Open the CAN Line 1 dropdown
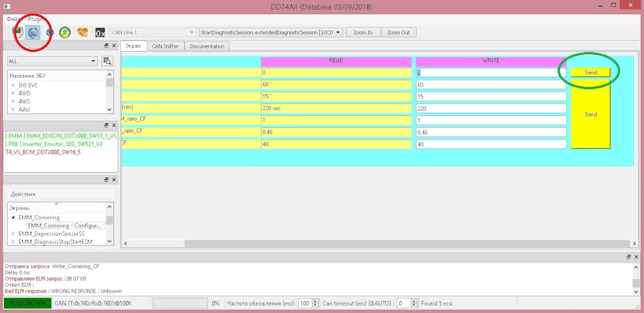The image size is (644, 313). (153, 32)
